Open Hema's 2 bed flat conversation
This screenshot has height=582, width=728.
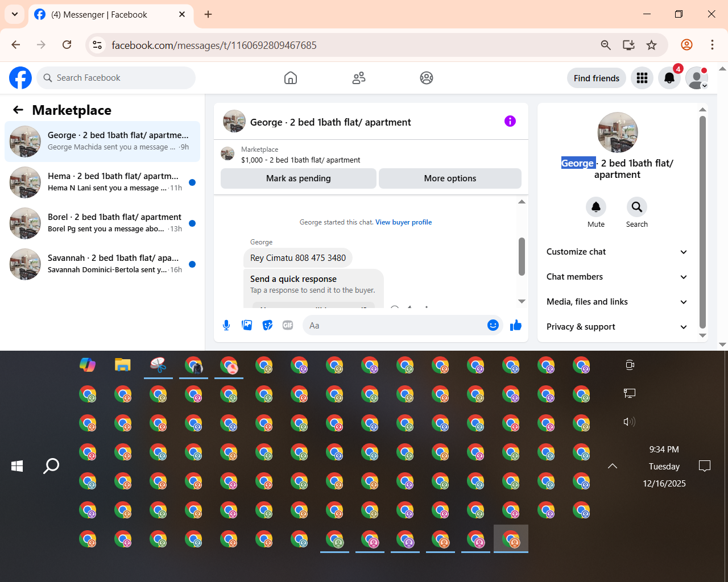[x=102, y=182]
